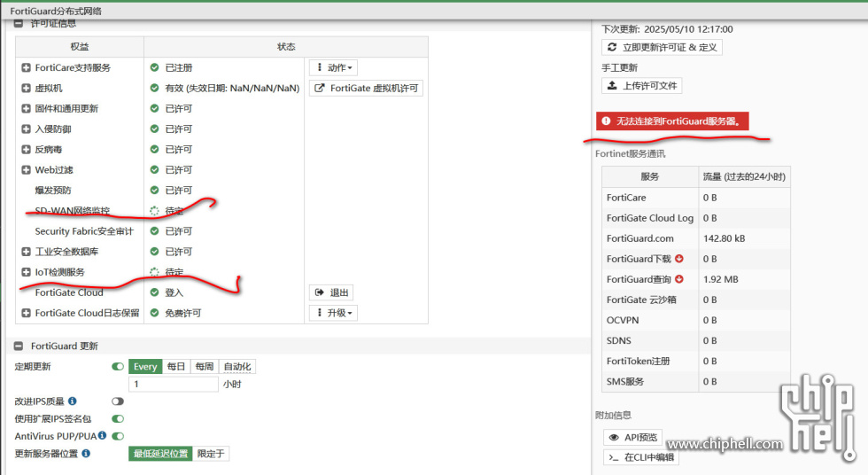
Task: Toggle the 使用扩展IPS签名包 switch
Action: 118,419
